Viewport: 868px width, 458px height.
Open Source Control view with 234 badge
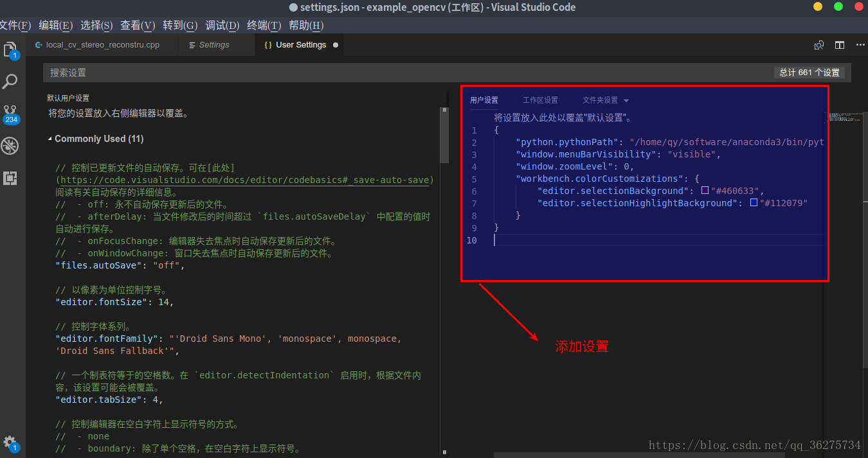(x=10, y=114)
